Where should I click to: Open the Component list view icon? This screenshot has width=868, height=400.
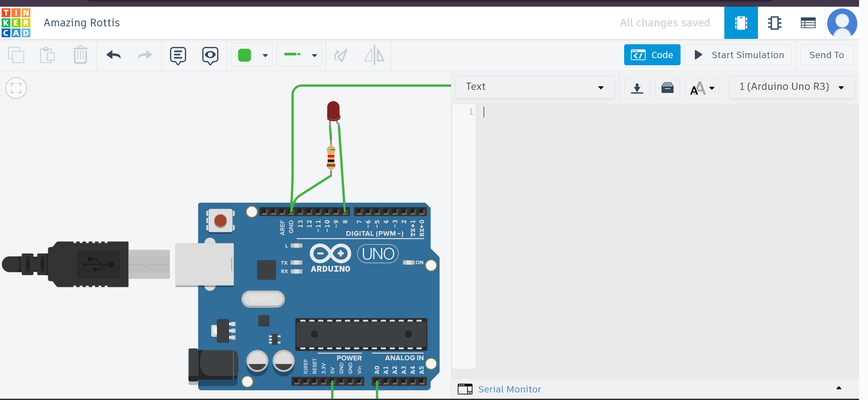pyautogui.click(x=808, y=23)
